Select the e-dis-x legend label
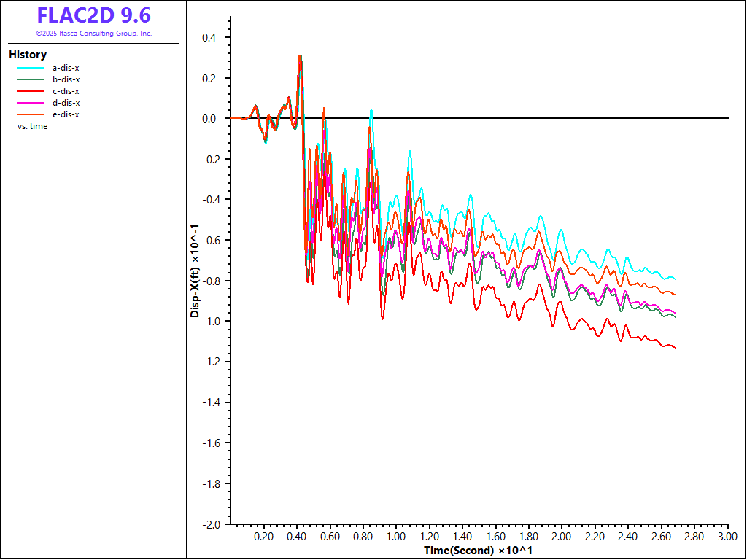 coord(66,114)
